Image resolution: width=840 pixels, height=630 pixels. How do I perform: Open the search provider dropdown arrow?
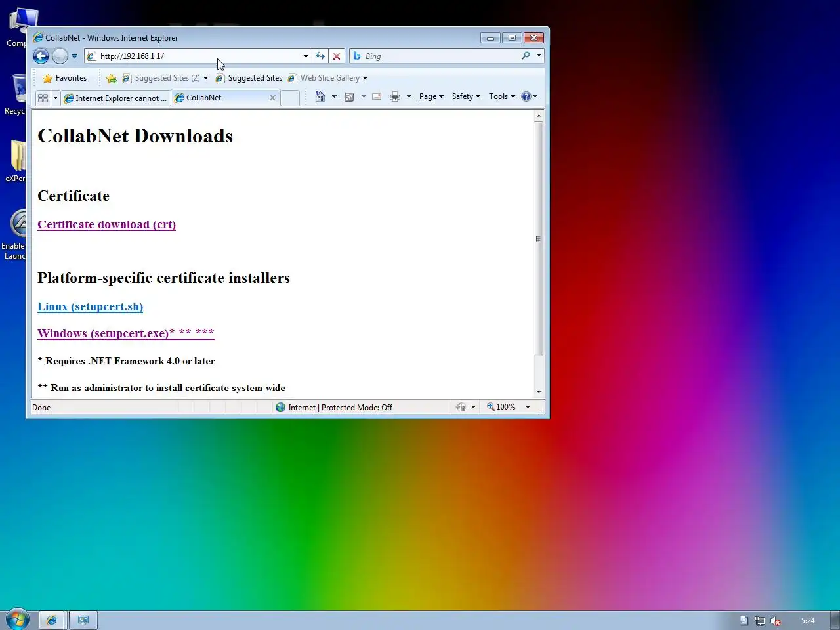pyautogui.click(x=539, y=56)
